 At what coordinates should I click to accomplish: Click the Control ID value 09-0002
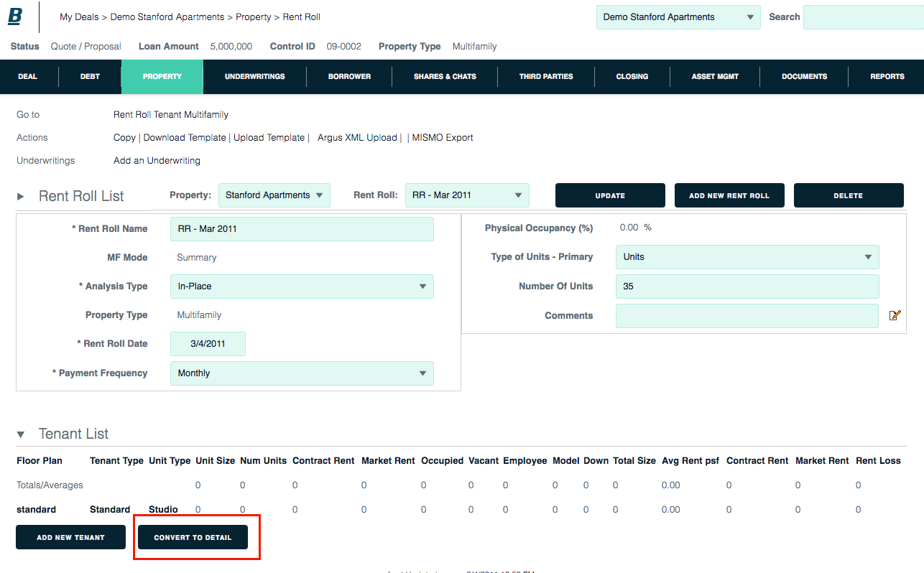tap(343, 46)
